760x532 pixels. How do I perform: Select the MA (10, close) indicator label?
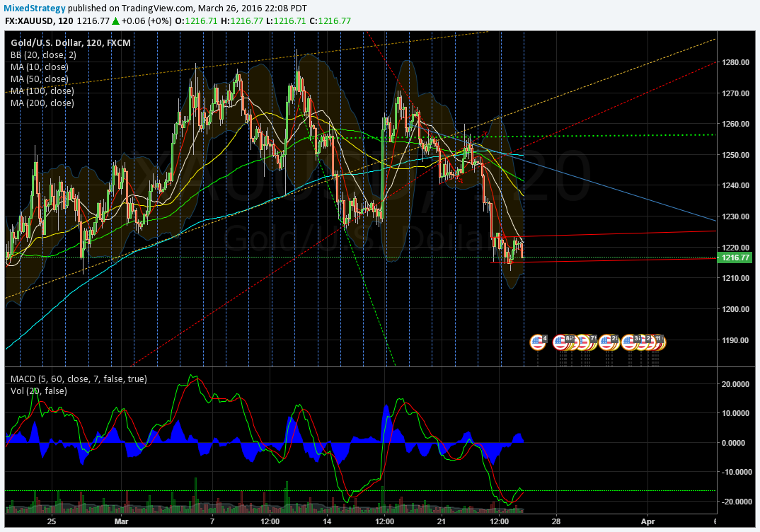click(x=39, y=67)
